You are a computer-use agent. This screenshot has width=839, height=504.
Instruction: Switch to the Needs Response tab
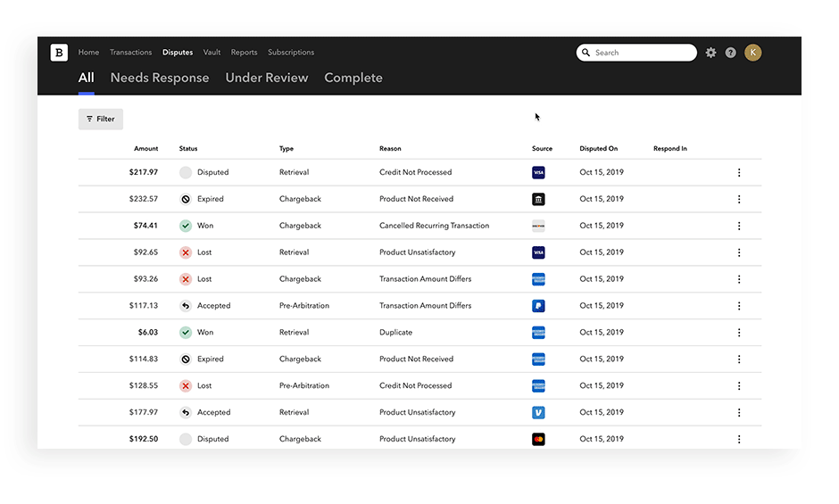(x=160, y=78)
